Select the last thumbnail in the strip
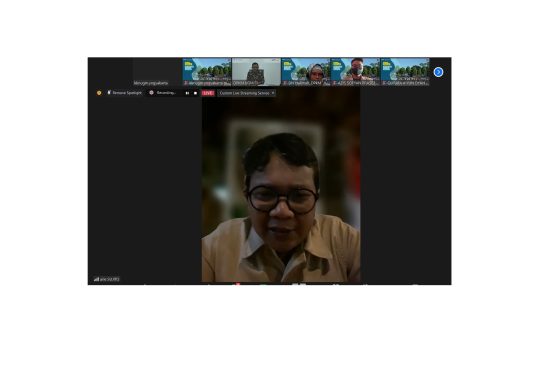Image resolution: width=560 pixels, height=376 pixels. pos(405,72)
